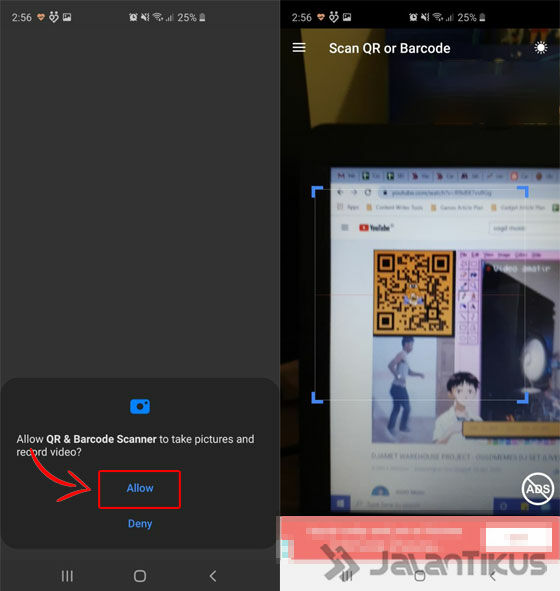Image resolution: width=560 pixels, height=591 pixels.
Task: Tap the home button on the left phone
Action: click(140, 576)
